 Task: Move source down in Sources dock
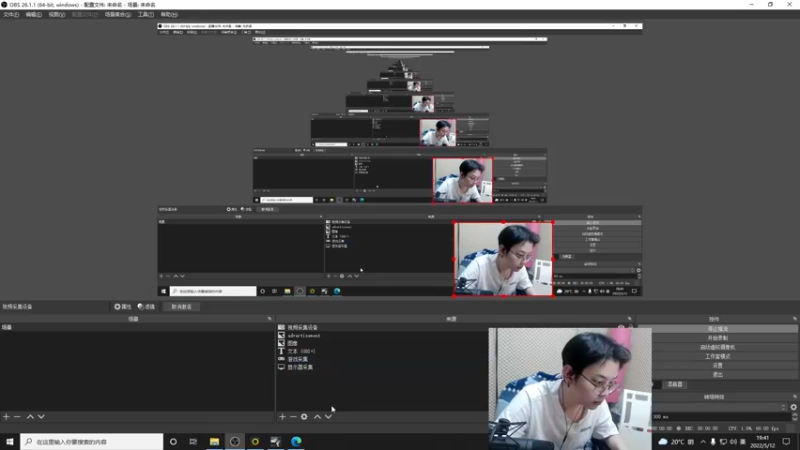[x=328, y=417]
